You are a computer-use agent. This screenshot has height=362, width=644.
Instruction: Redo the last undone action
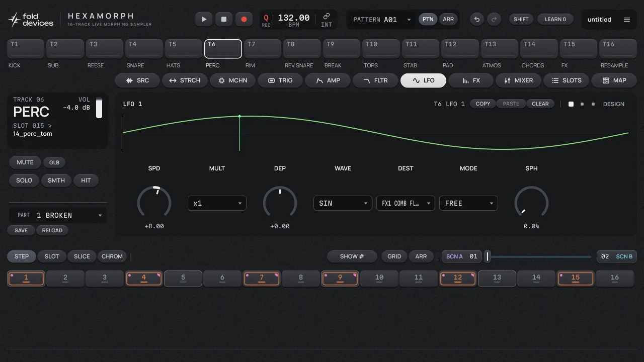(x=494, y=19)
